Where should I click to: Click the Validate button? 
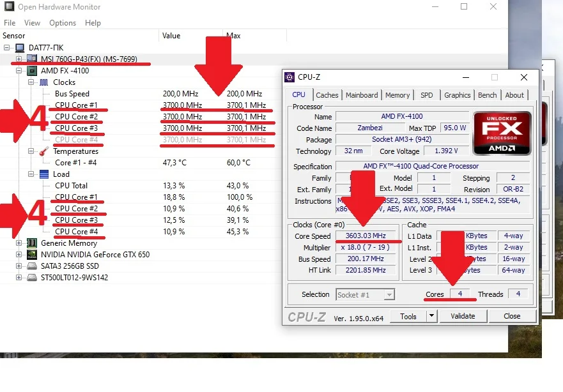point(463,316)
